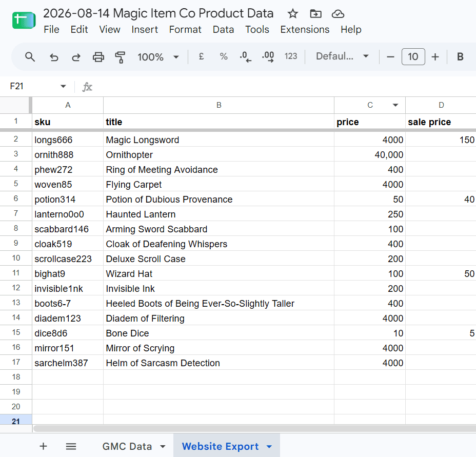The height and width of the screenshot is (457, 476).
Task: Open Website Export tab options arrow
Action: [269, 446]
